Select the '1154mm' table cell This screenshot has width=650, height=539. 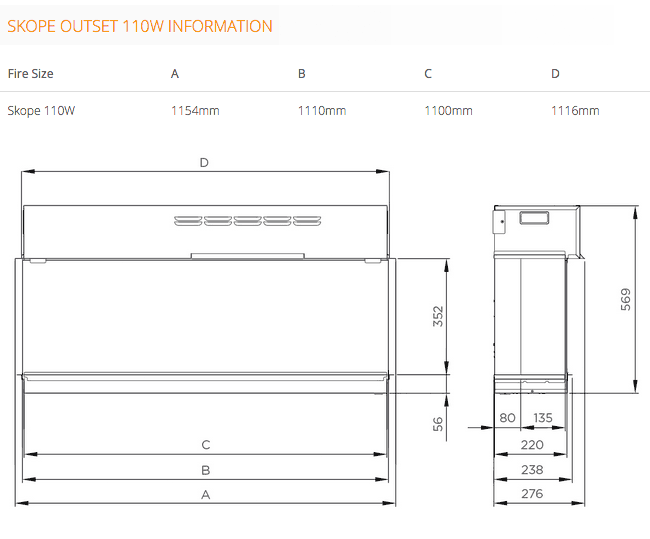[195, 111]
